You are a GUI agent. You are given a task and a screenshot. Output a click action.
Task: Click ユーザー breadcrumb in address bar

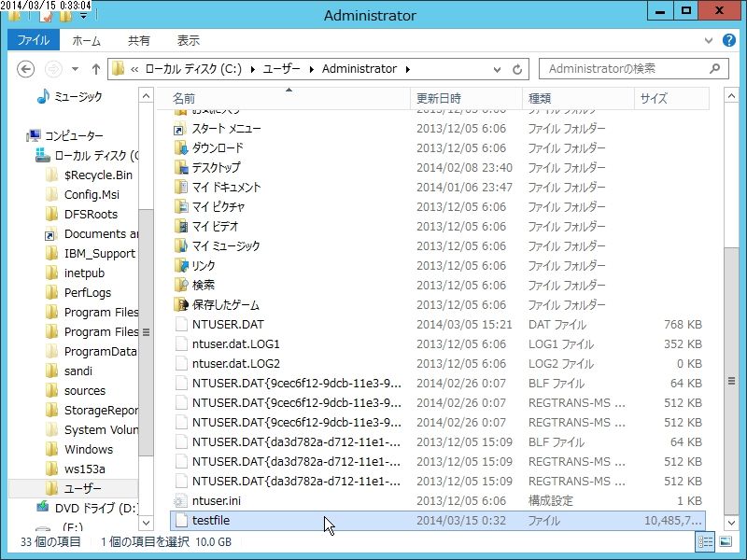[282, 69]
